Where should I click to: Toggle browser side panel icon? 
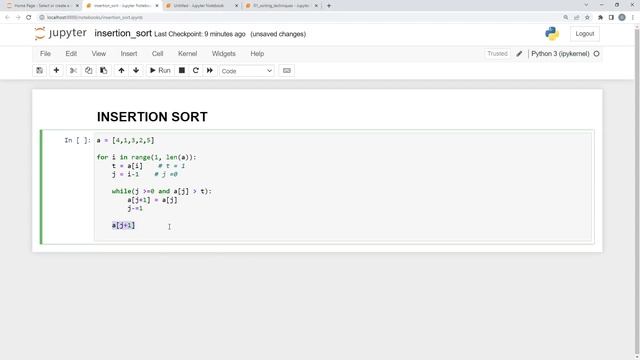611,18
